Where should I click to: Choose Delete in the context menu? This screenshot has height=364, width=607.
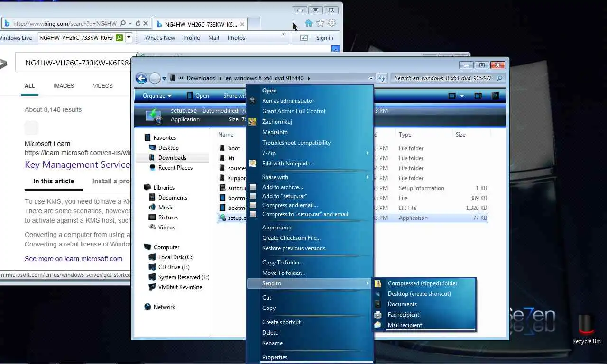[x=270, y=333]
